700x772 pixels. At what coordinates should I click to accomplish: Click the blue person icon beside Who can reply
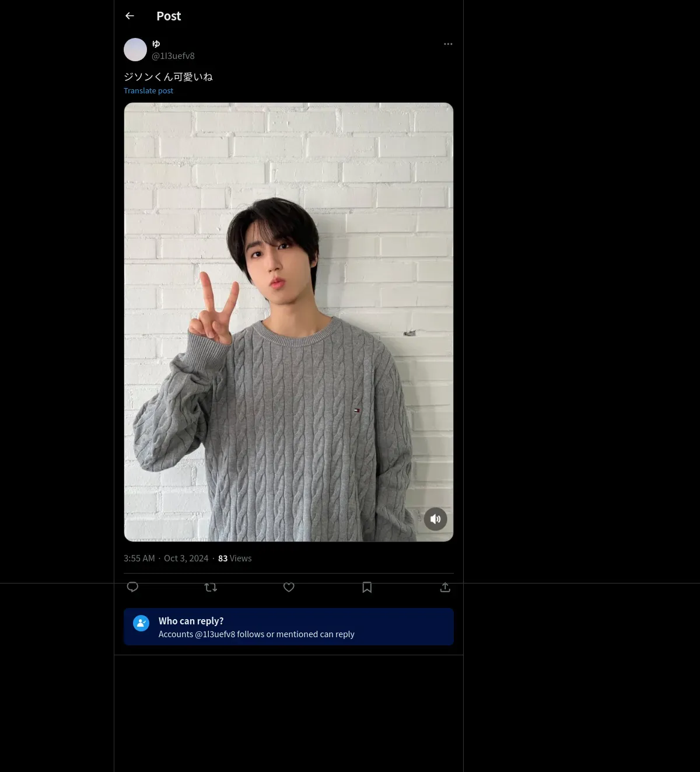[141, 623]
